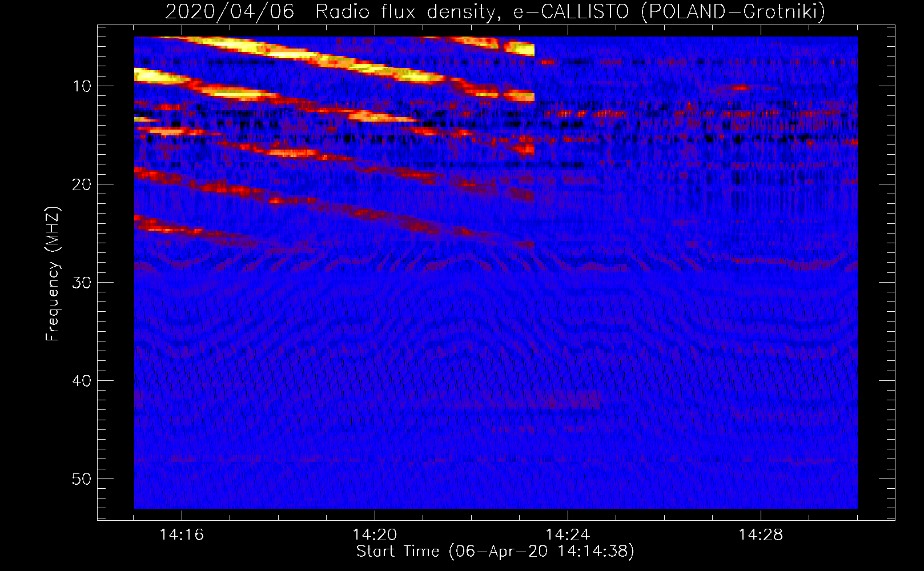Viewport: 924px width, 571px height.
Task: Click the "Start Time (06-Apr-20 14:14:38)" axis label
Action: click(x=495, y=552)
